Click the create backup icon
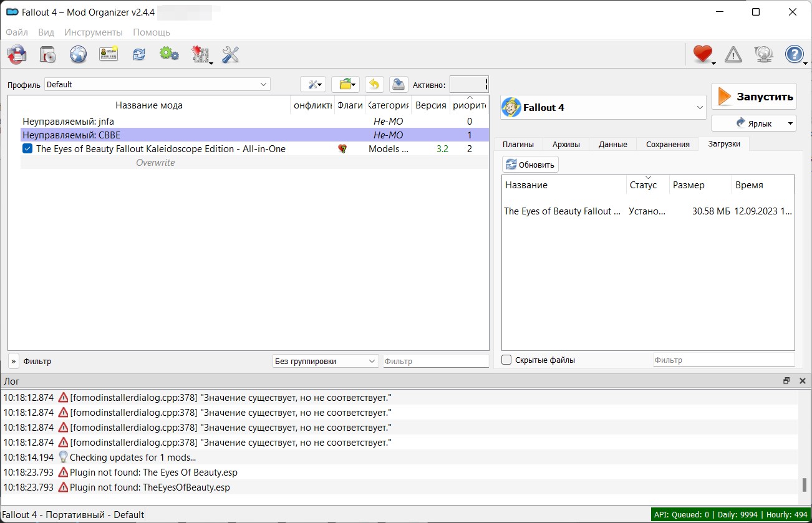 tap(399, 84)
